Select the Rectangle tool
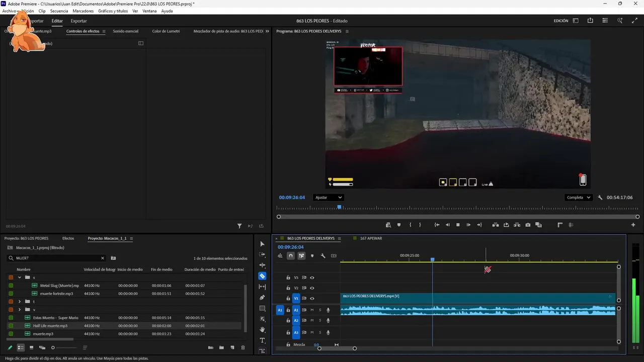 point(262,308)
